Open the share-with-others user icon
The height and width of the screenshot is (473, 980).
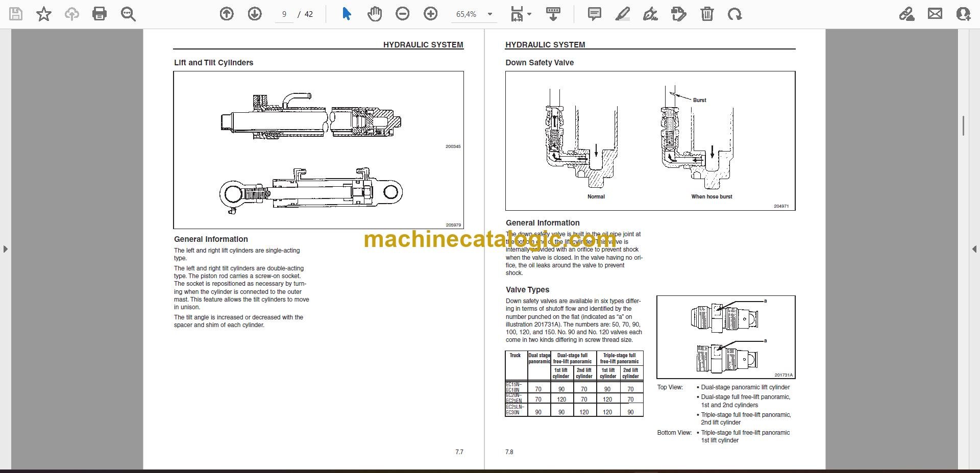click(x=963, y=14)
